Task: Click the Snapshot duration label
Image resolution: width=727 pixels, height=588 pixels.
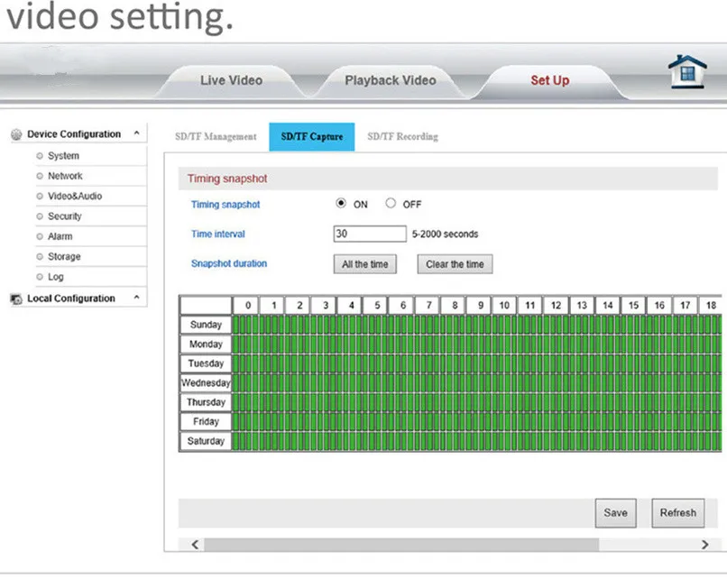Action: coord(229,263)
